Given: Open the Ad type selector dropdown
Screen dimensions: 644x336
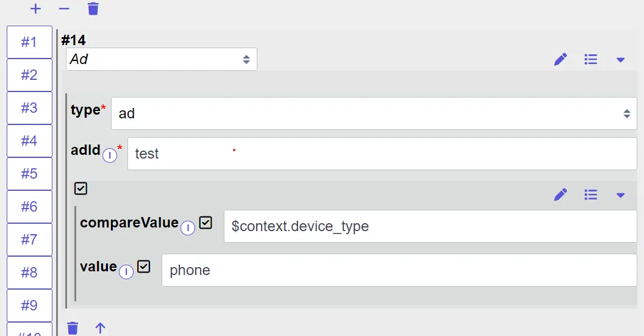Looking at the screenshot, I should [x=162, y=59].
